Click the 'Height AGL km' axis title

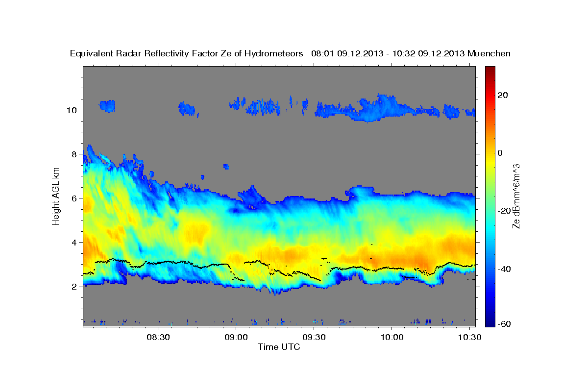click(56, 196)
